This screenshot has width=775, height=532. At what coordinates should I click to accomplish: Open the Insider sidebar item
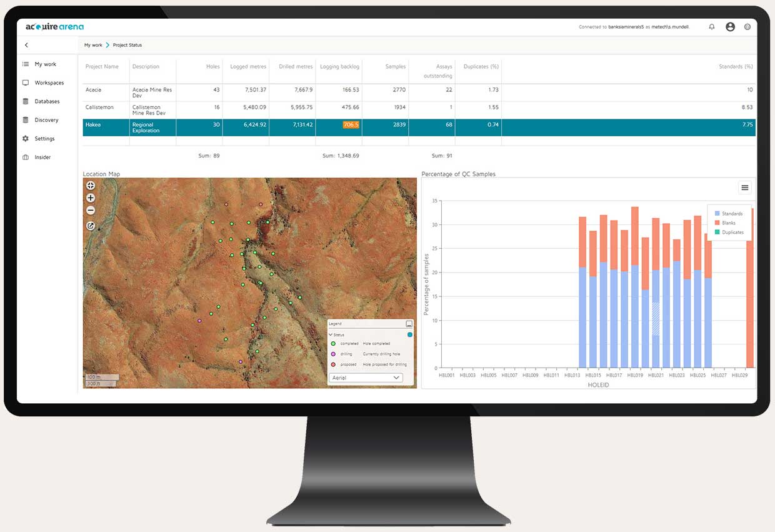pos(43,157)
